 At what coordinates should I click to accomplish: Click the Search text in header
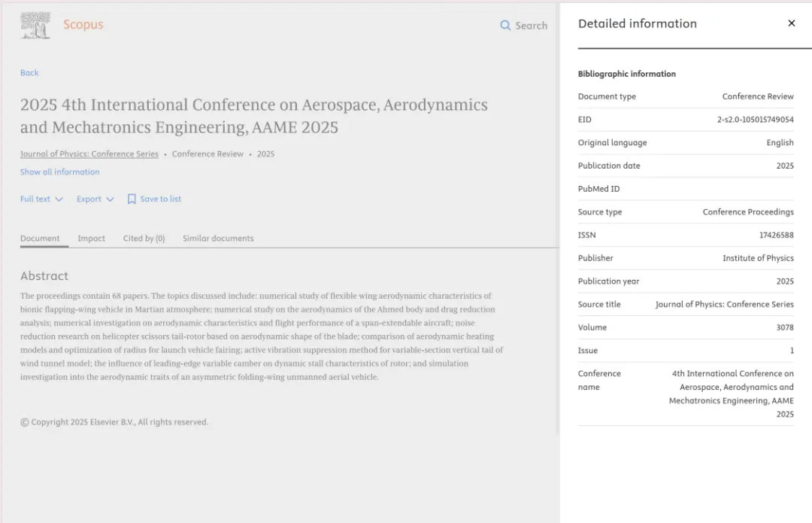(x=531, y=26)
